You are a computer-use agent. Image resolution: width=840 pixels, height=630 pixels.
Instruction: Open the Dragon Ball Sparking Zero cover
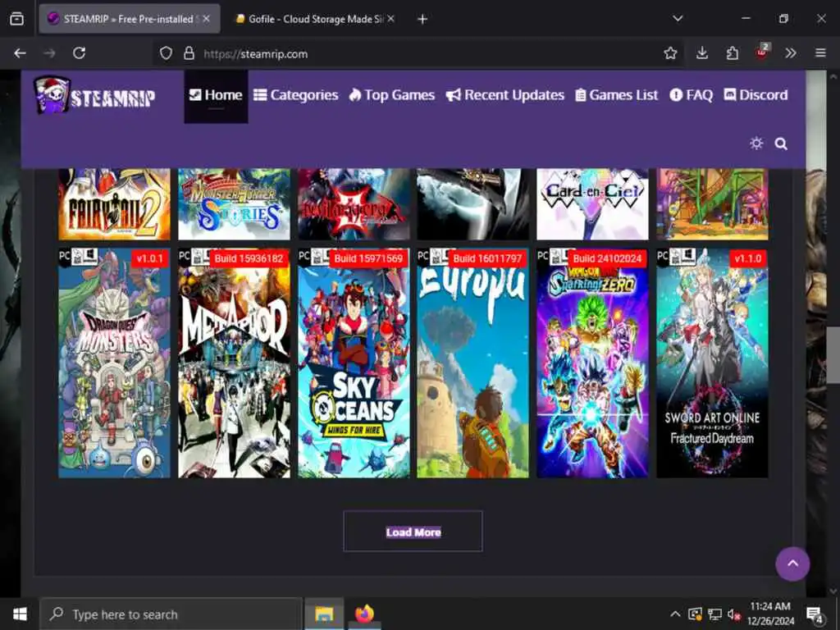(592, 363)
